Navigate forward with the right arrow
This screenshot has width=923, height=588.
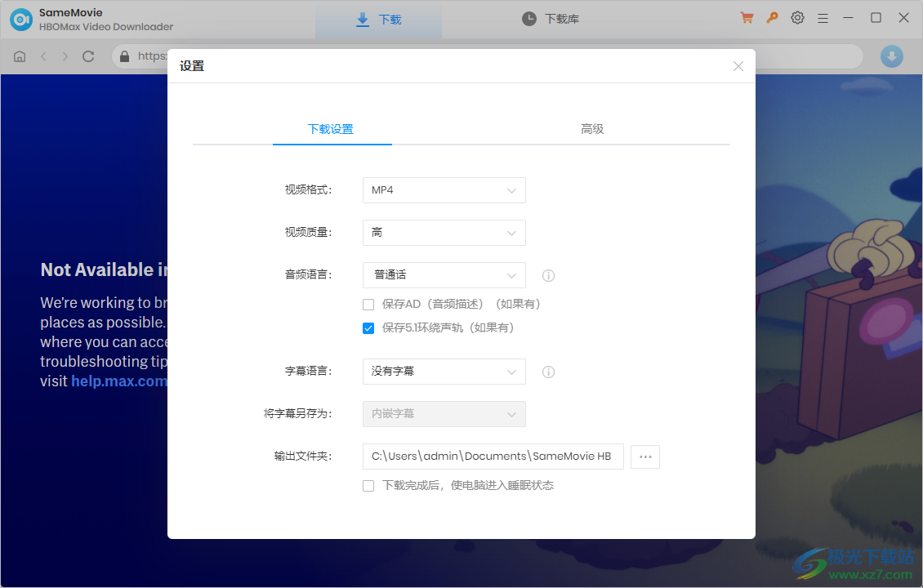coord(65,56)
